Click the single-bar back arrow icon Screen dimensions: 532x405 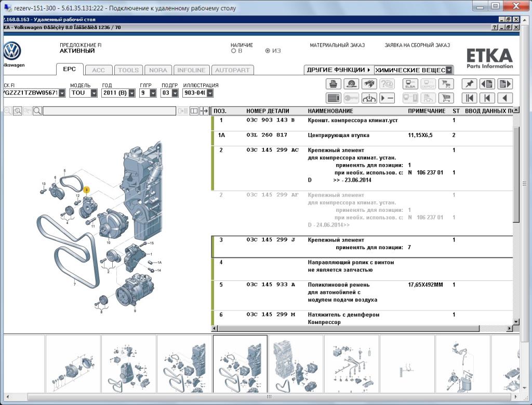tap(487, 98)
